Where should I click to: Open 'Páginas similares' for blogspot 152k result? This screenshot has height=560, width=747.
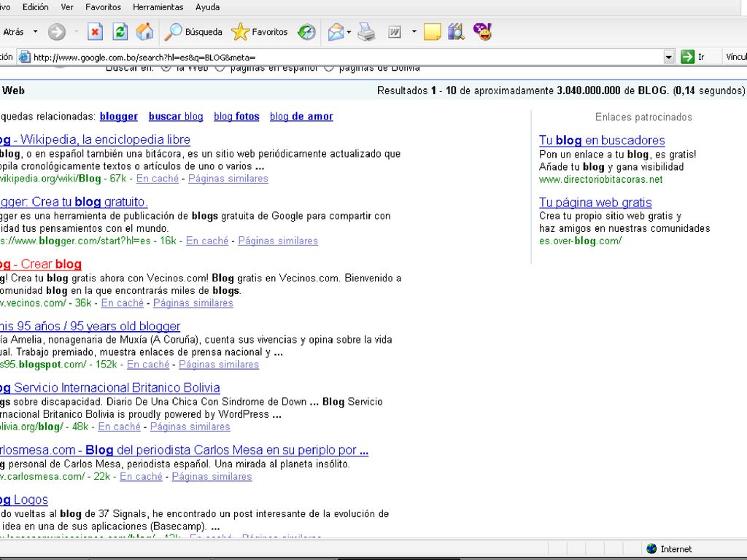219,365
